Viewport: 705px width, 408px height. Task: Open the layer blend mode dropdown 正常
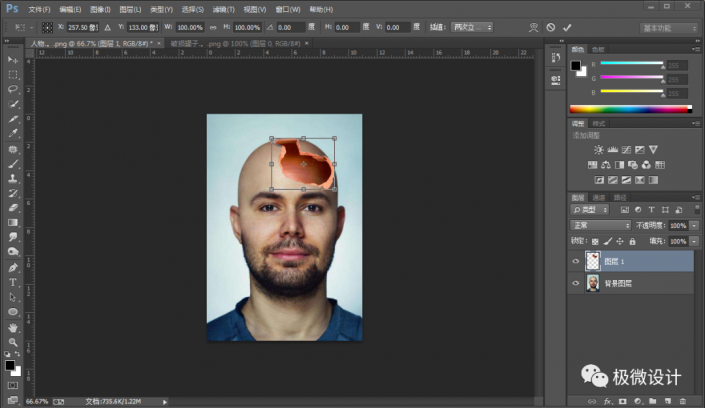[599, 225]
